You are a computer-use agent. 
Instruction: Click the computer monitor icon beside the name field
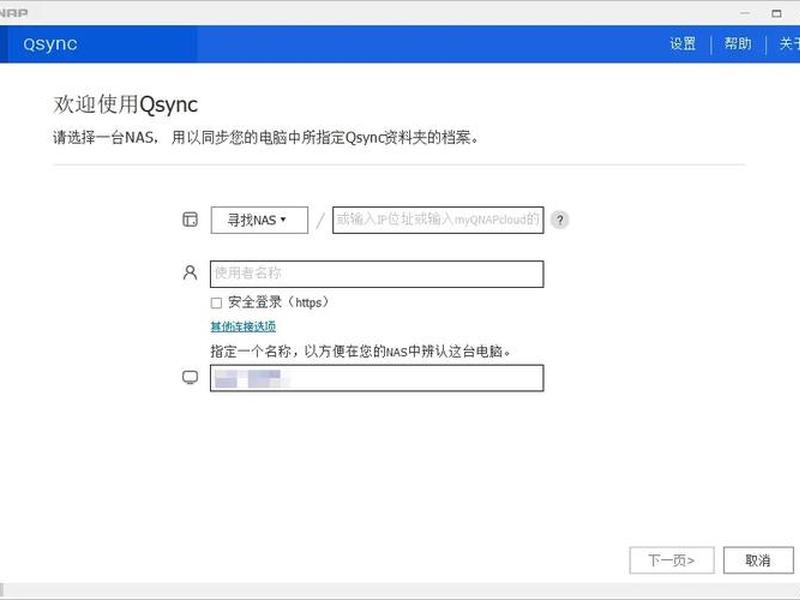[x=190, y=378]
